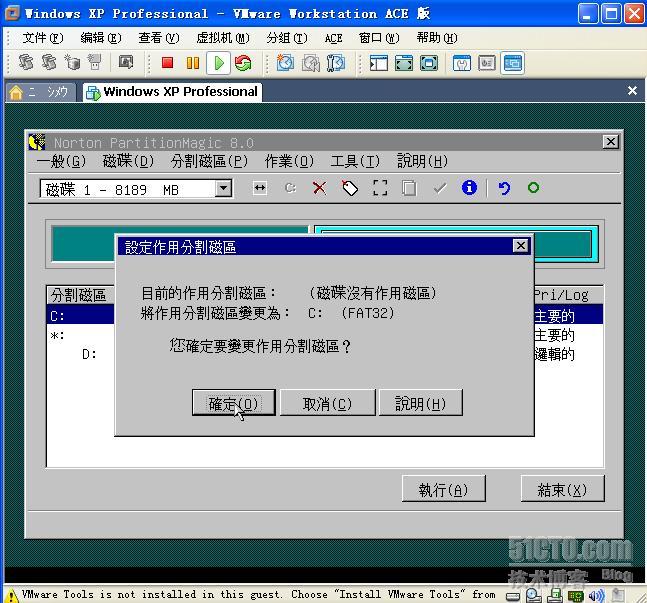647x603 pixels.
Task: Click the network adapter icon in status bar
Action: click(576, 596)
